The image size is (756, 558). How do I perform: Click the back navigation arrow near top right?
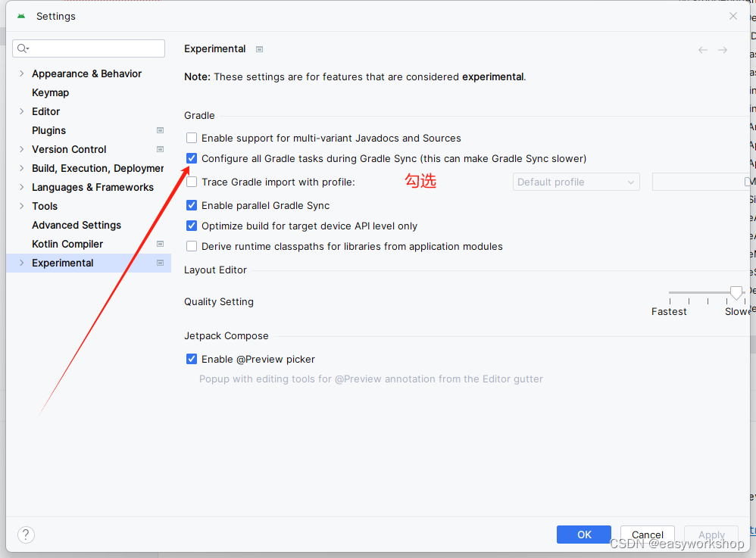tap(703, 48)
